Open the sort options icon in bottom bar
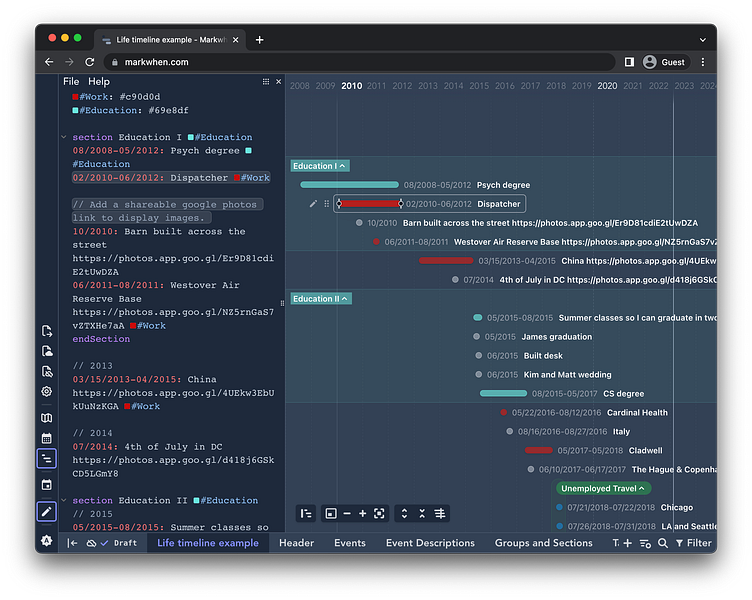This screenshot has height=600, width=752. 645,543
